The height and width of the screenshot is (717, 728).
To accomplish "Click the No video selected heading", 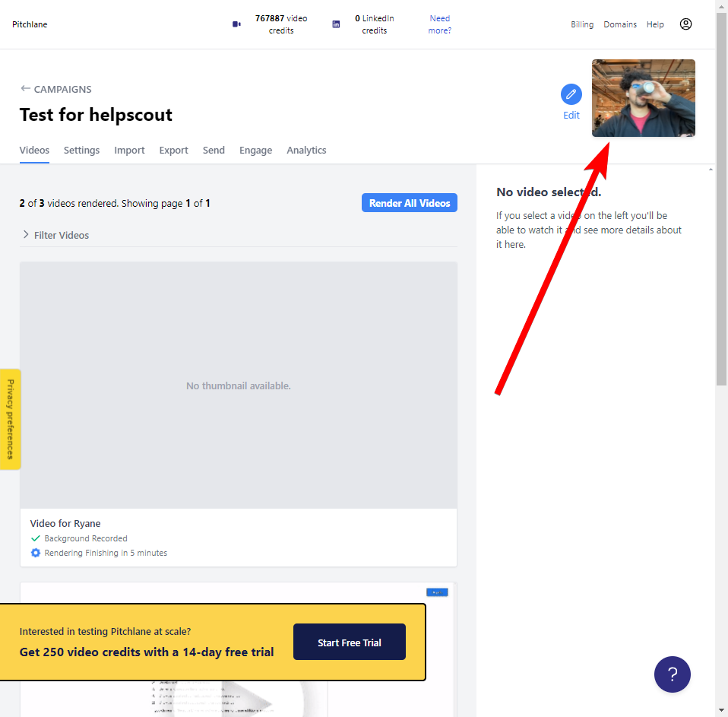I will pyautogui.click(x=549, y=192).
